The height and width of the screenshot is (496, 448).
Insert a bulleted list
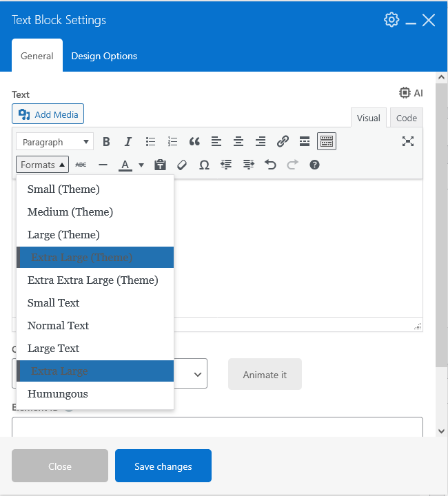pyautogui.click(x=151, y=141)
